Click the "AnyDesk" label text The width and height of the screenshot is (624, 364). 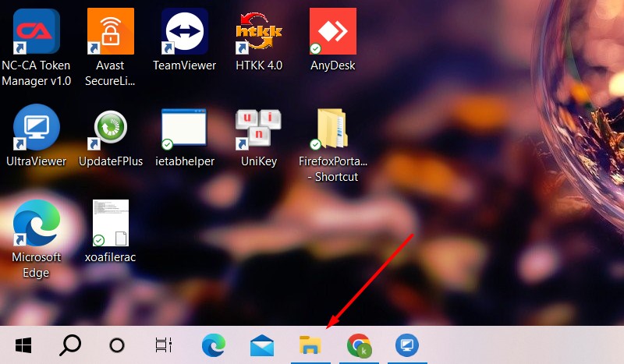click(333, 65)
